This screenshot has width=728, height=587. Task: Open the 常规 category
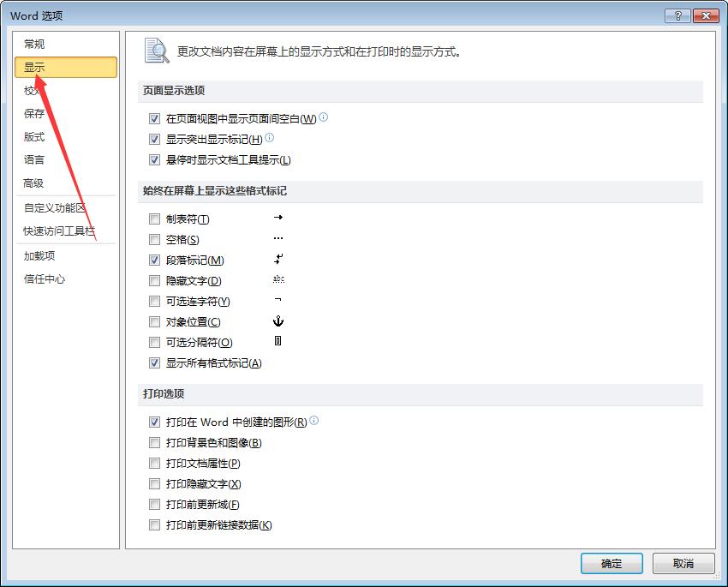[65, 44]
